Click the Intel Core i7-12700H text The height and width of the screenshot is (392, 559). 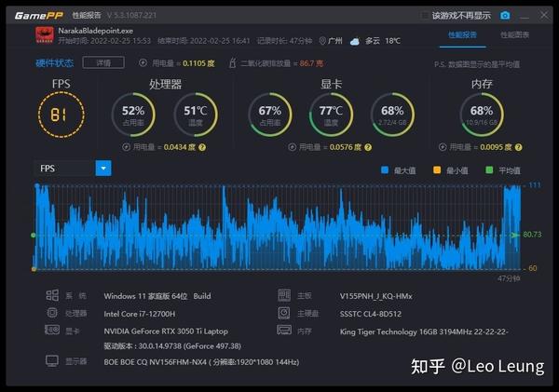pos(140,314)
